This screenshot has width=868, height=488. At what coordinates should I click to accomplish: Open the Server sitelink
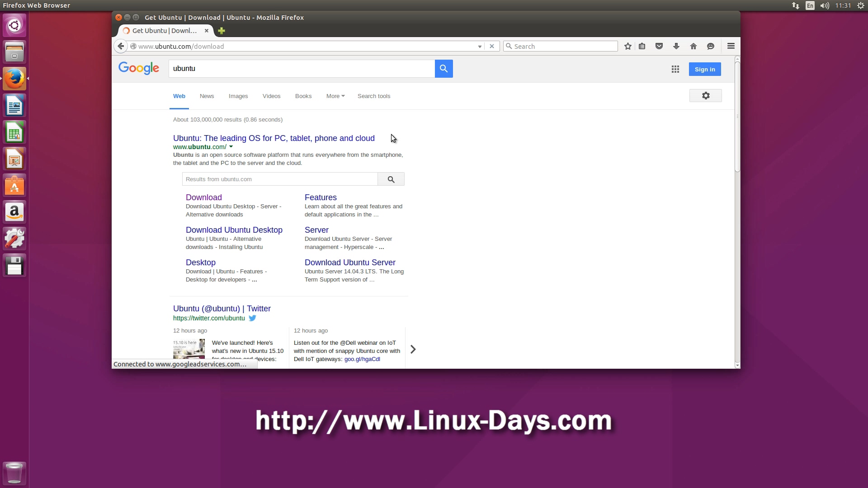click(316, 230)
